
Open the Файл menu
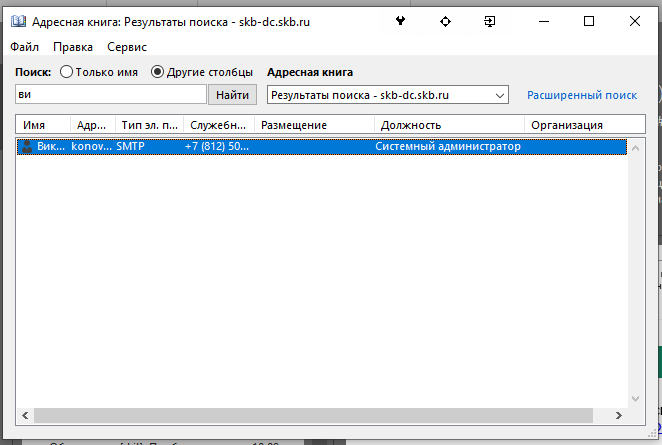(x=24, y=47)
